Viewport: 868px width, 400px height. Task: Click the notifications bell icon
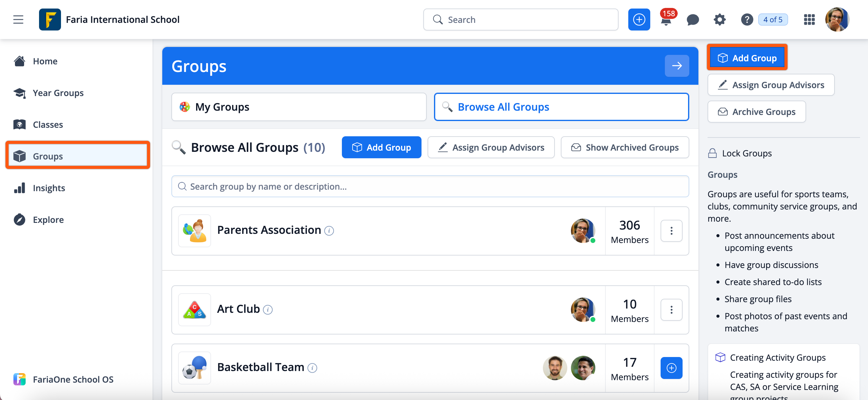click(x=666, y=21)
